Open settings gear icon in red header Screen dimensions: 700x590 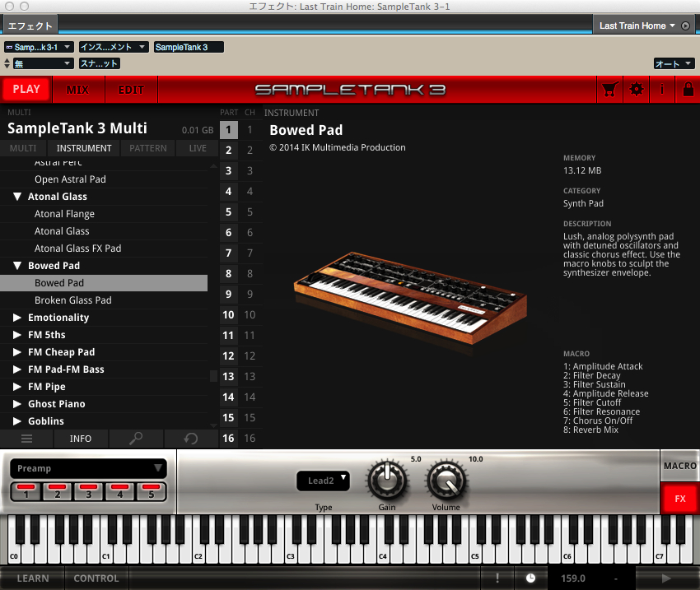[636, 90]
